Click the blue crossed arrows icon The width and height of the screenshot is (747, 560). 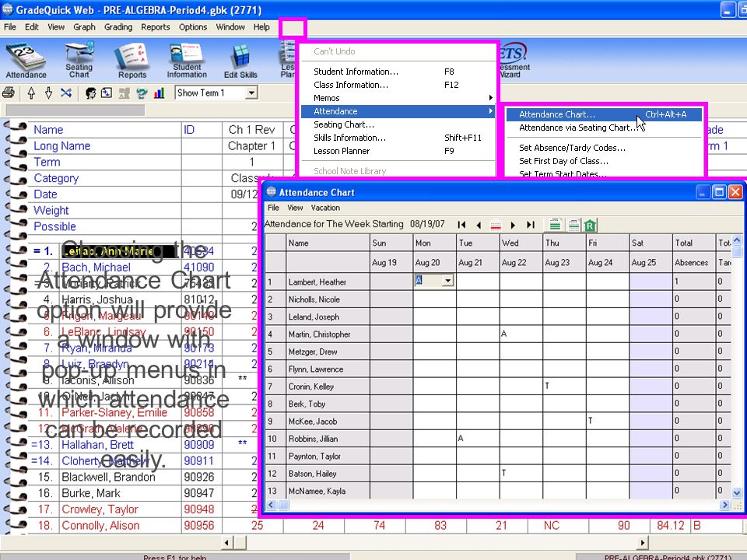(x=66, y=93)
